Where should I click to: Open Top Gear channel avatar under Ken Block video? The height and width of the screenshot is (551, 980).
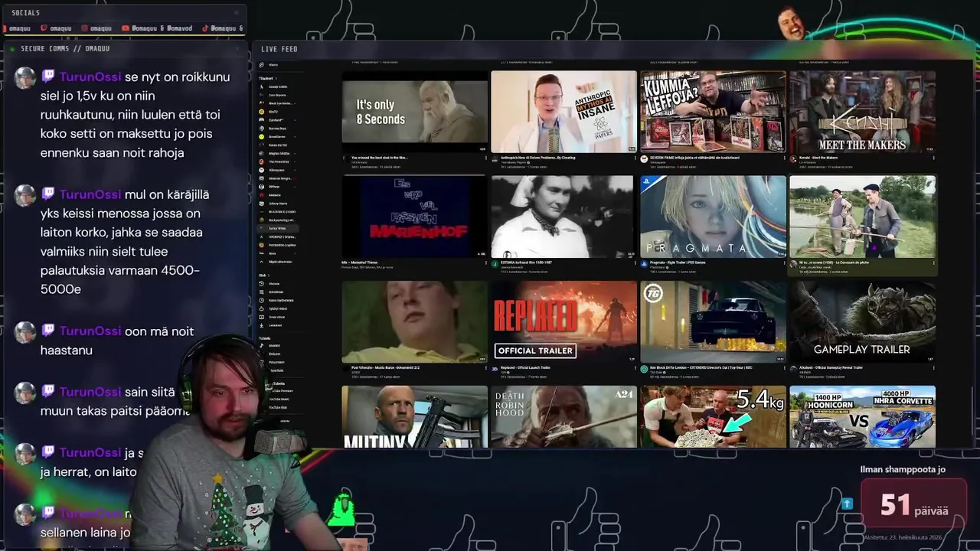[x=644, y=367]
